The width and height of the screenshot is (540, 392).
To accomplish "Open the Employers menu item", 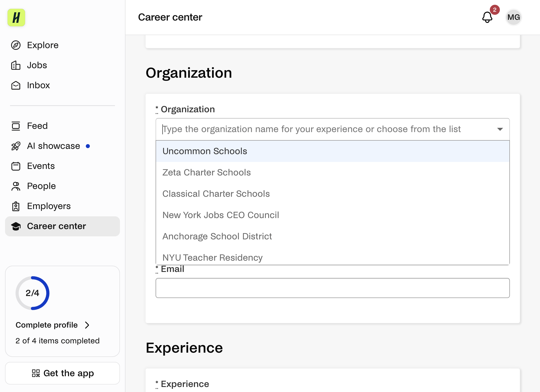I will pos(62,206).
